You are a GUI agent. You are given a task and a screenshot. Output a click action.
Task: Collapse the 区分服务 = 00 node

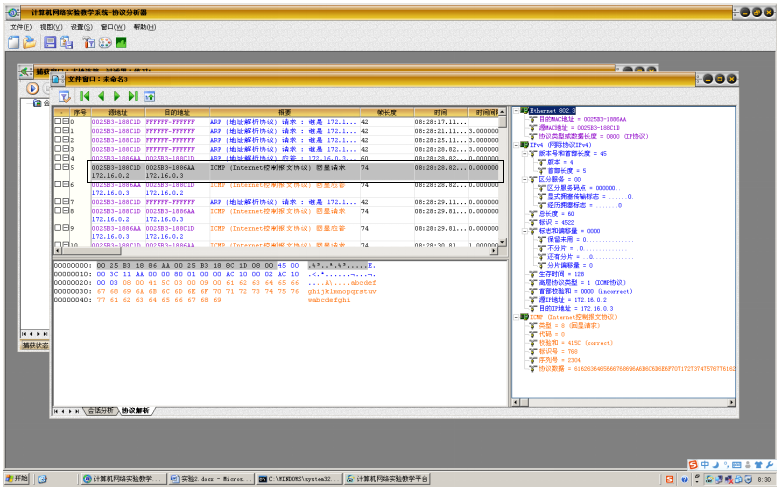pyautogui.click(x=525, y=179)
